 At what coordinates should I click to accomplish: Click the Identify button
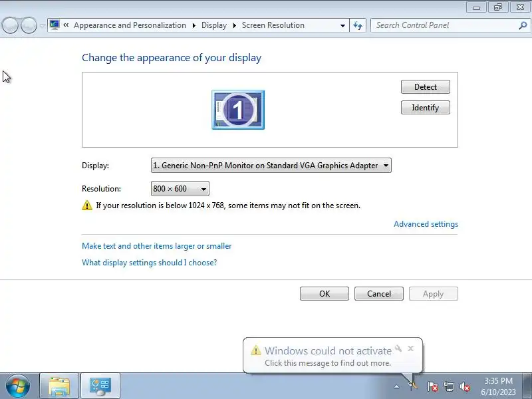[x=425, y=108]
